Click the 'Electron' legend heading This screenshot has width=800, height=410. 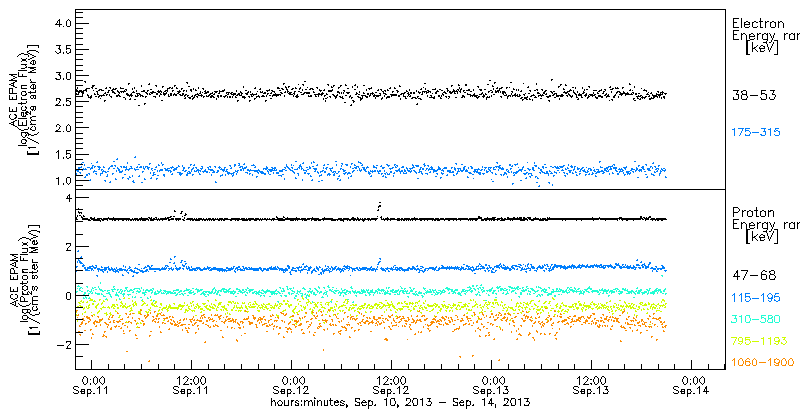[x=759, y=23]
